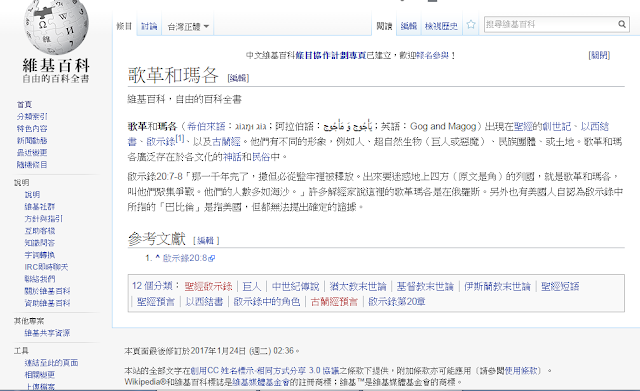The image size is (640, 391).
Task: Open the indented 說明 help link
Action: pyautogui.click(x=32, y=195)
